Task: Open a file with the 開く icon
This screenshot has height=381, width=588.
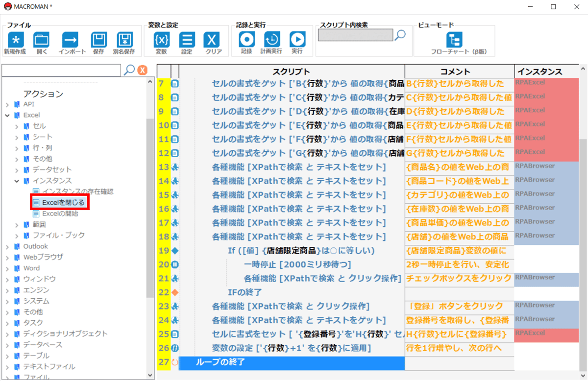Action: [41, 40]
